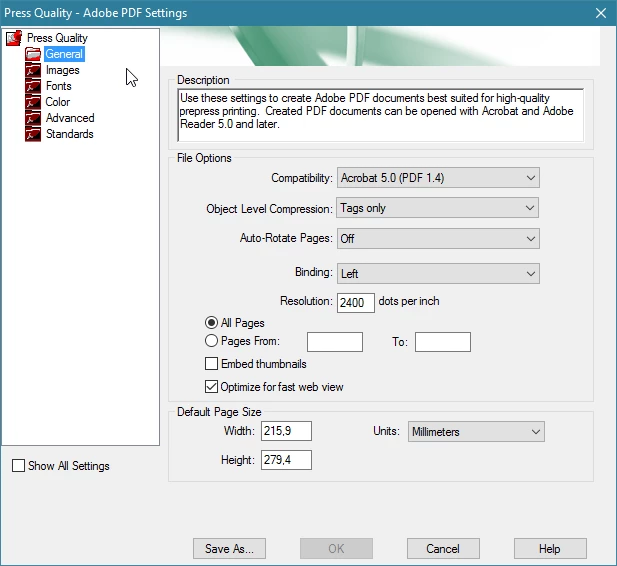Click the To page field
Screen dimensions: 617x566
[x=443, y=342]
